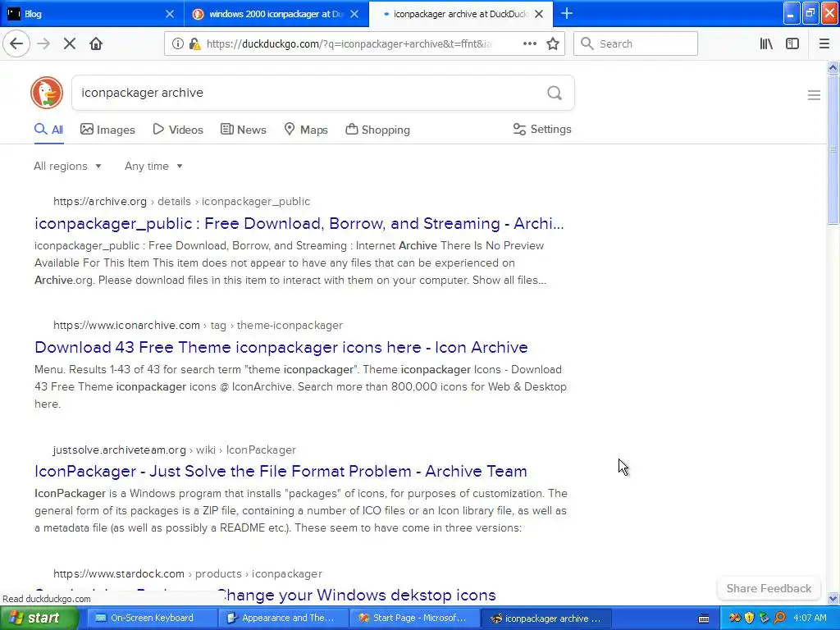Bookmark this page with the star
Viewport: 840px width, 630px height.
[553, 43]
